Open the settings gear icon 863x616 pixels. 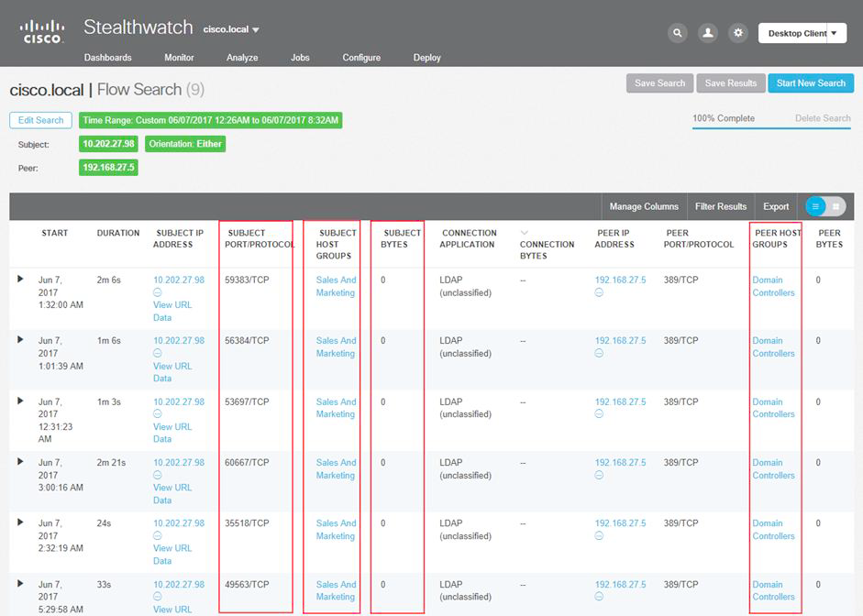coord(738,33)
